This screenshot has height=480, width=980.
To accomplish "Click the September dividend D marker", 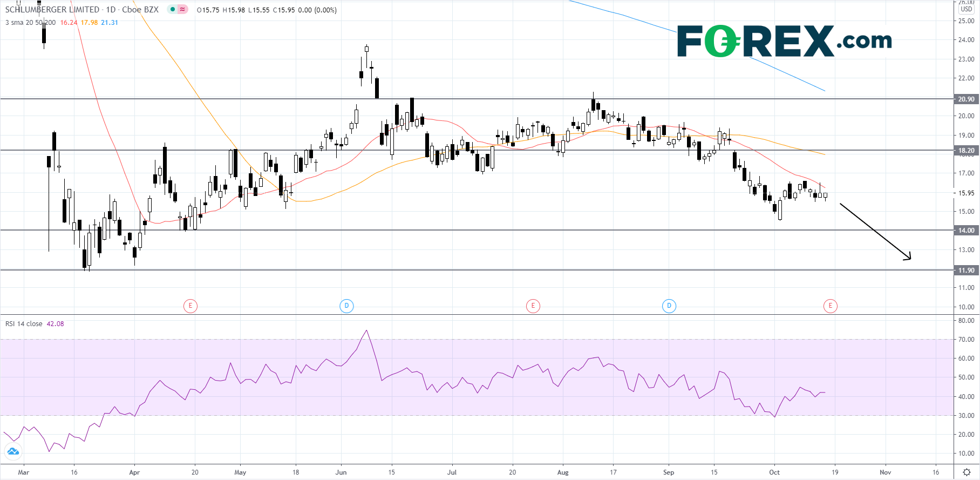I will (669, 306).
